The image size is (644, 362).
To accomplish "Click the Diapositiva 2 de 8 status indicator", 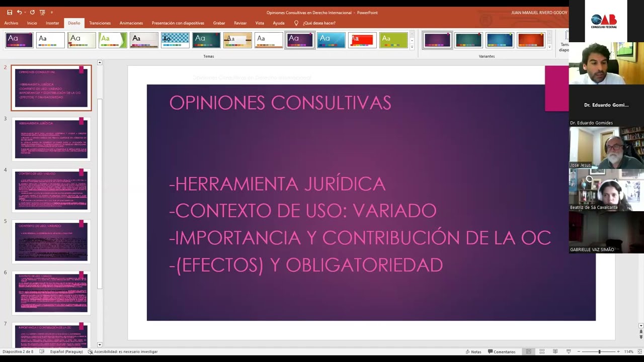I will click(x=18, y=352).
